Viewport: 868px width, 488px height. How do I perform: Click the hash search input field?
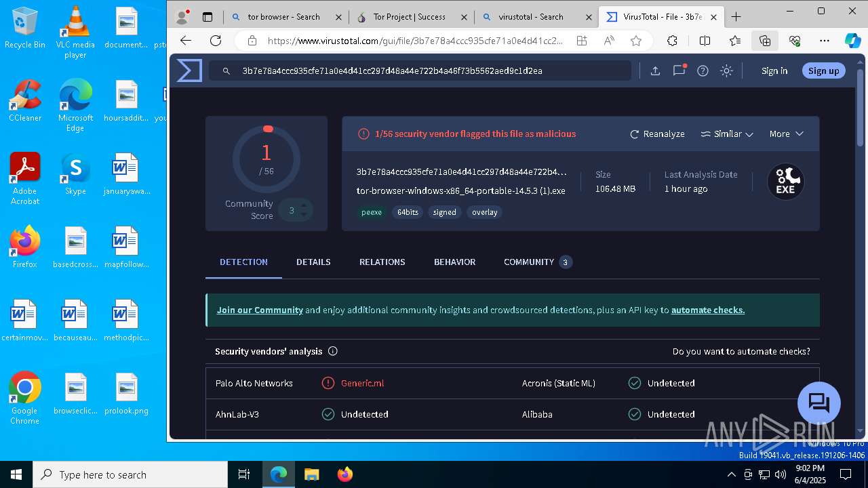(x=419, y=70)
